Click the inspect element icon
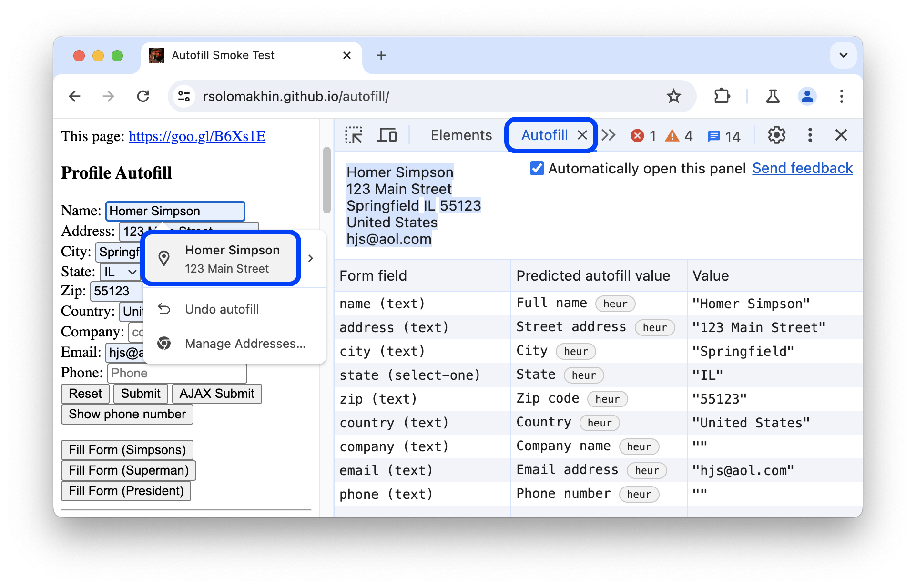Viewport: 916px width, 588px height. click(x=354, y=135)
